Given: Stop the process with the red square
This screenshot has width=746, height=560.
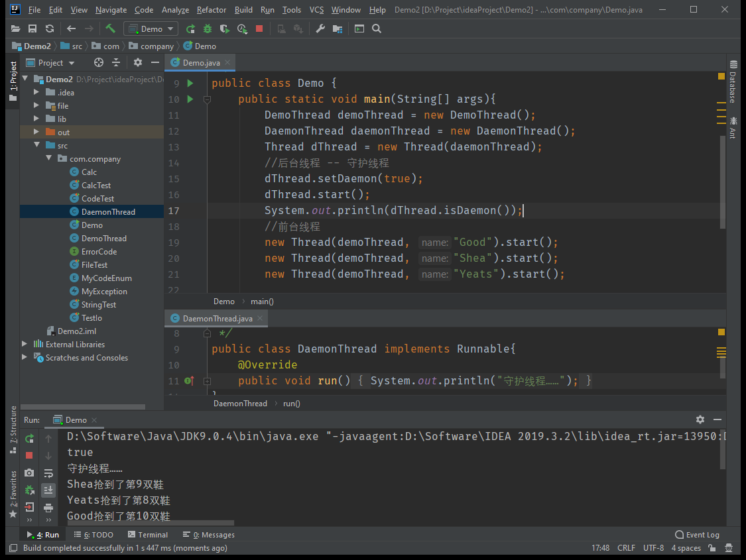Looking at the screenshot, I should pos(259,29).
